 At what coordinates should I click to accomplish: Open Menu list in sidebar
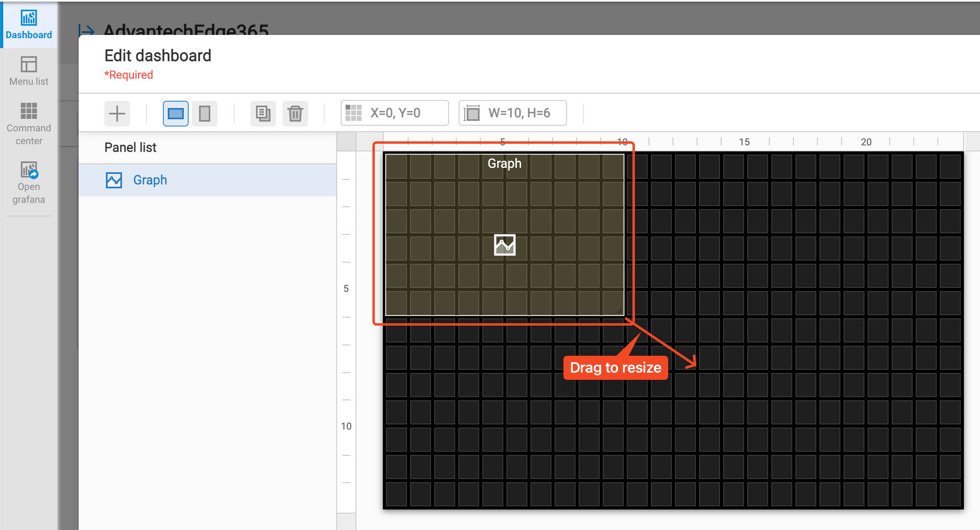(x=28, y=71)
